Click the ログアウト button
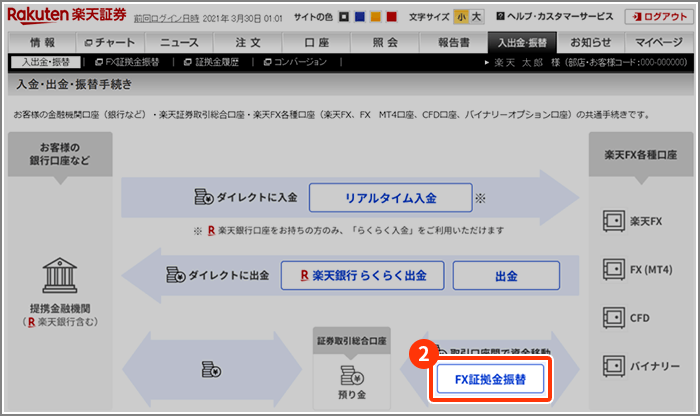Viewport: 700px width, 416px height. (x=659, y=17)
